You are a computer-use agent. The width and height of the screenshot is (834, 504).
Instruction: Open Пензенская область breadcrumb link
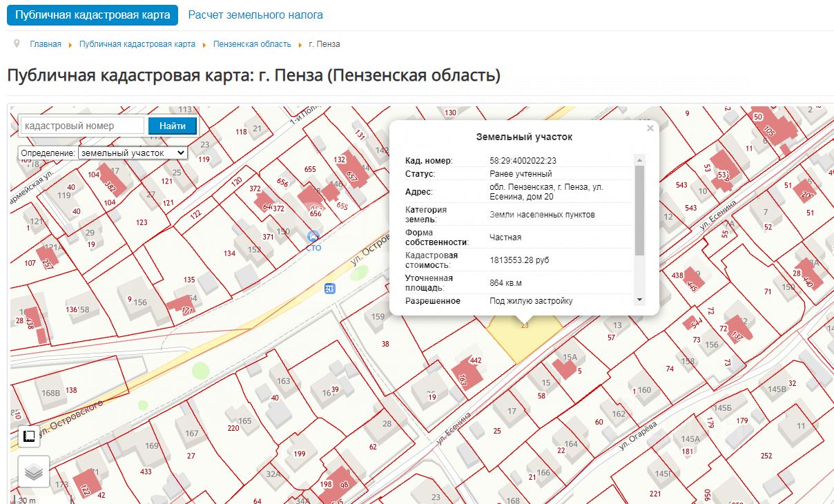pos(252,44)
